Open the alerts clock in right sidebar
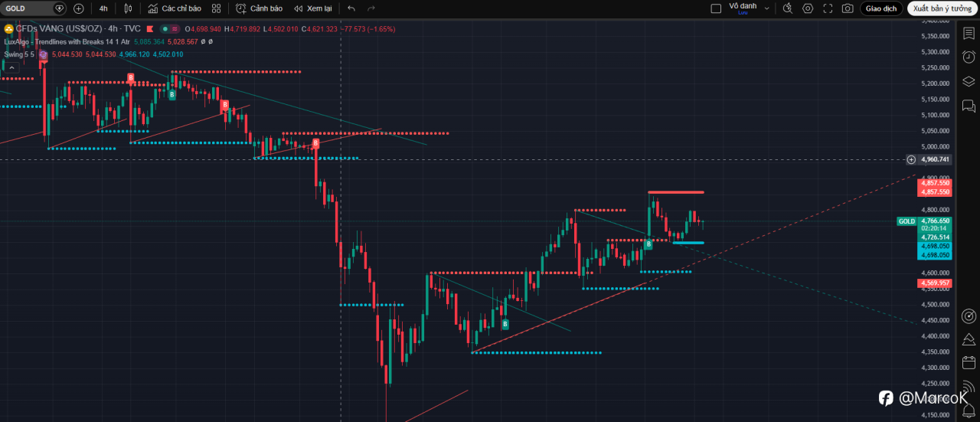 (969, 57)
